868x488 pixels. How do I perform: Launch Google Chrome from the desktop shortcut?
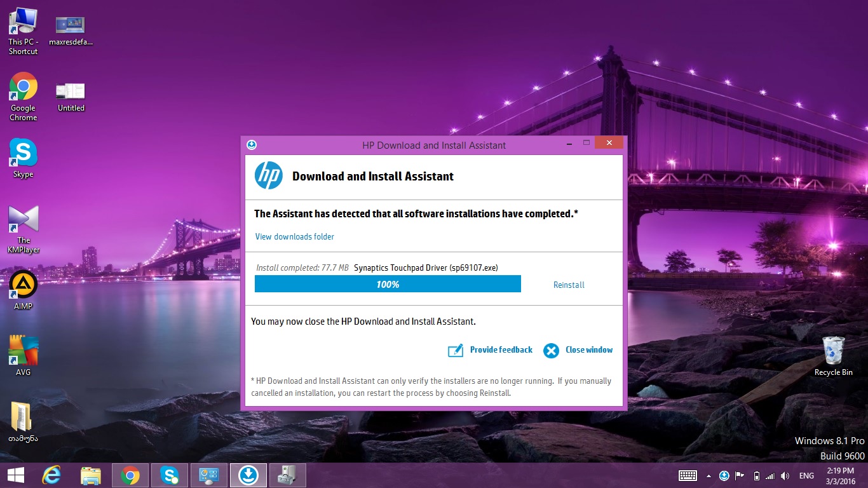[x=24, y=97]
